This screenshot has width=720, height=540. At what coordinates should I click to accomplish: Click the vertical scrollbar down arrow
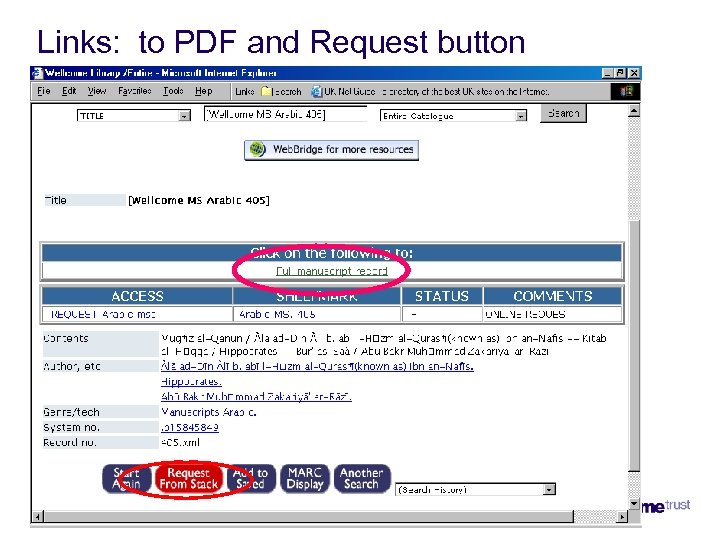click(634, 504)
